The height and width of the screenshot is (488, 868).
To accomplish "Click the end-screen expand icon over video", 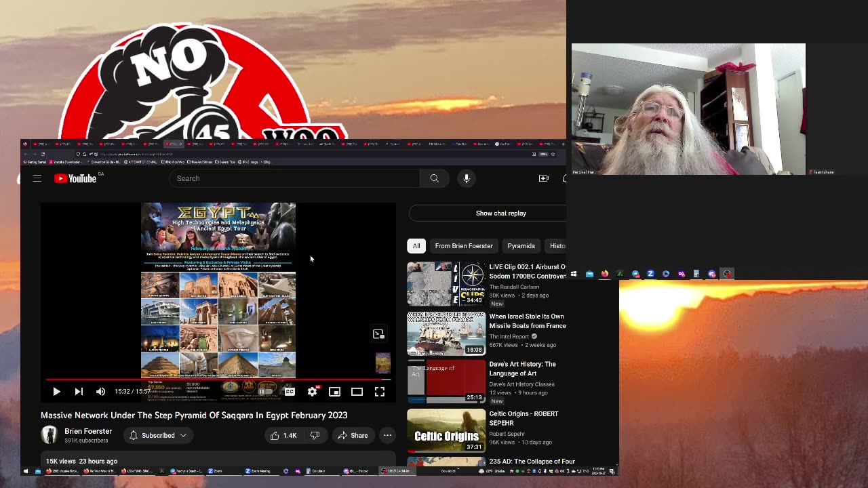I will [378, 334].
